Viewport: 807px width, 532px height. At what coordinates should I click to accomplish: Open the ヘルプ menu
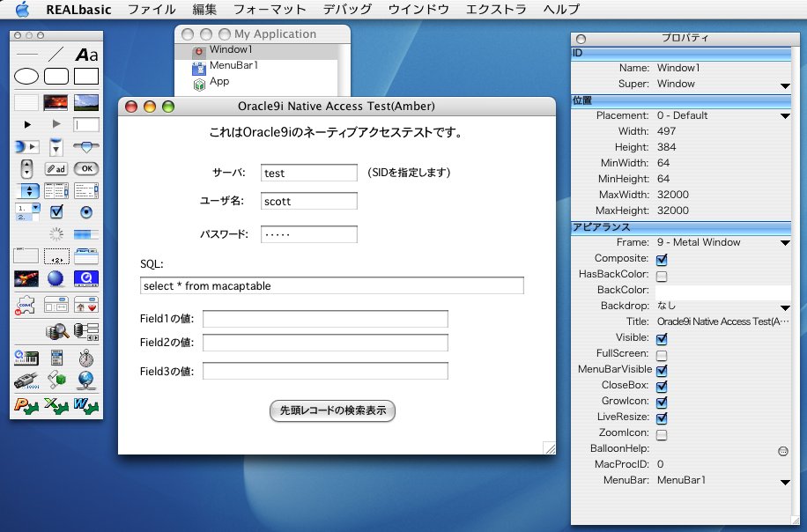pyautogui.click(x=561, y=10)
